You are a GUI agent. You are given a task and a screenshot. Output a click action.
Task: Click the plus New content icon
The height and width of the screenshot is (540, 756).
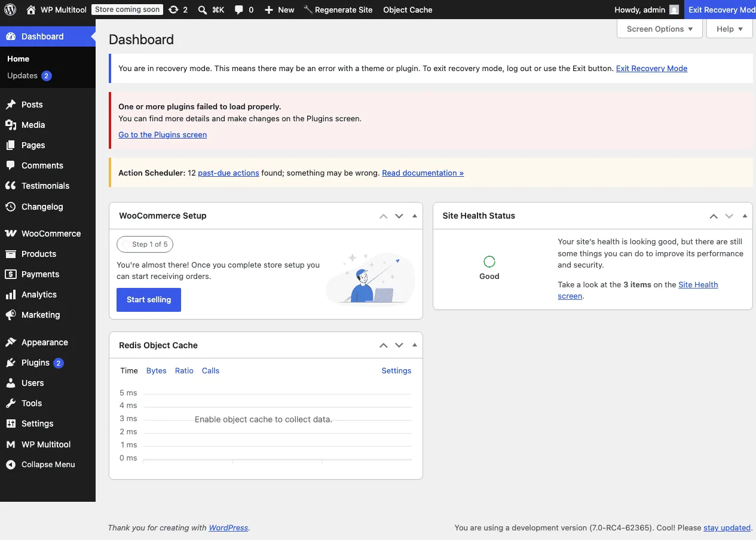coord(269,10)
